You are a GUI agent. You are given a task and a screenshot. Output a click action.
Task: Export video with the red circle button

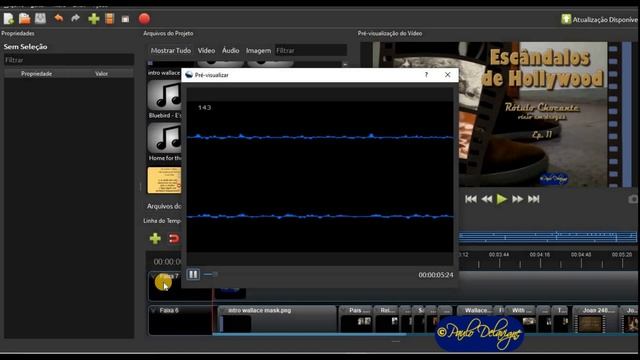click(x=144, y=19)
